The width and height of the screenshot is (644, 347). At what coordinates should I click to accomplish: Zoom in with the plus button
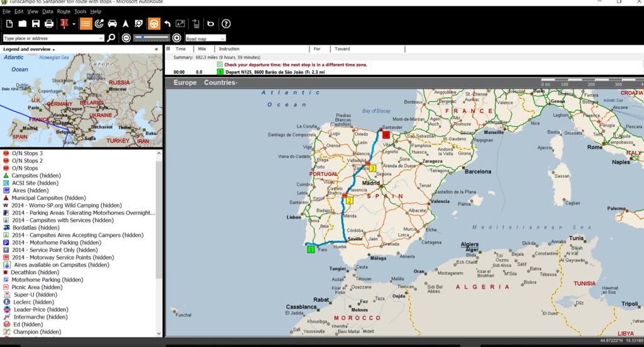click(x=177, y=38)
